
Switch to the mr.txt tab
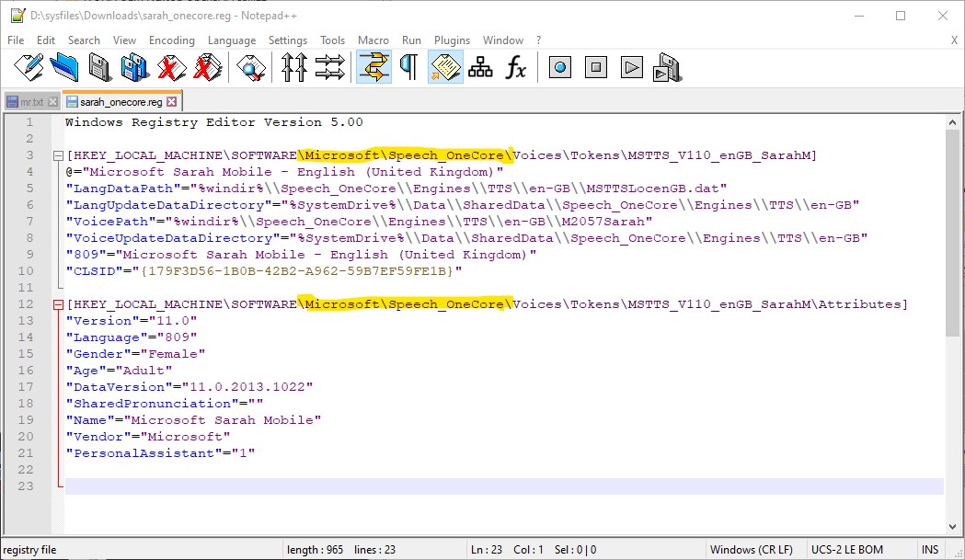point(32,102)
